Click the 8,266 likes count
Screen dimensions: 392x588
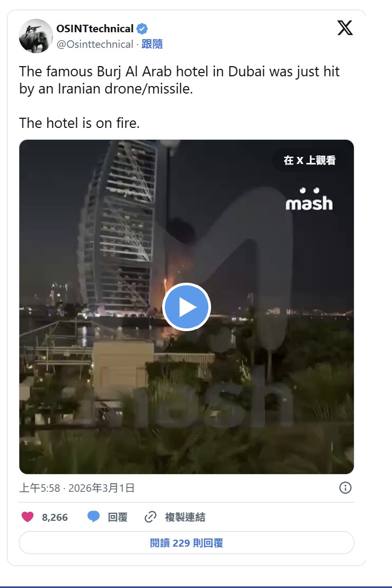click(55, 517)
